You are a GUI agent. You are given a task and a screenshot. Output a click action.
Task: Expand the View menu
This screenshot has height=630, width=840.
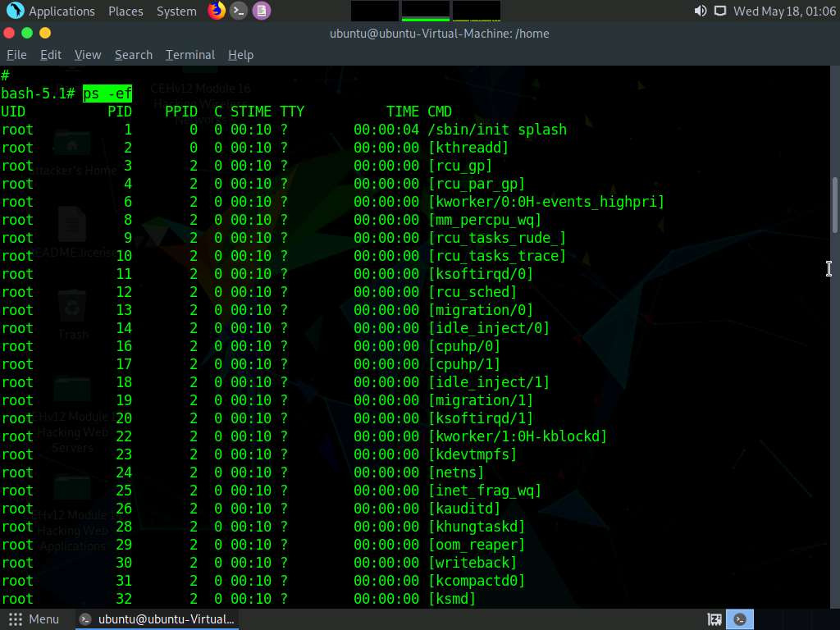click(88, 55)
